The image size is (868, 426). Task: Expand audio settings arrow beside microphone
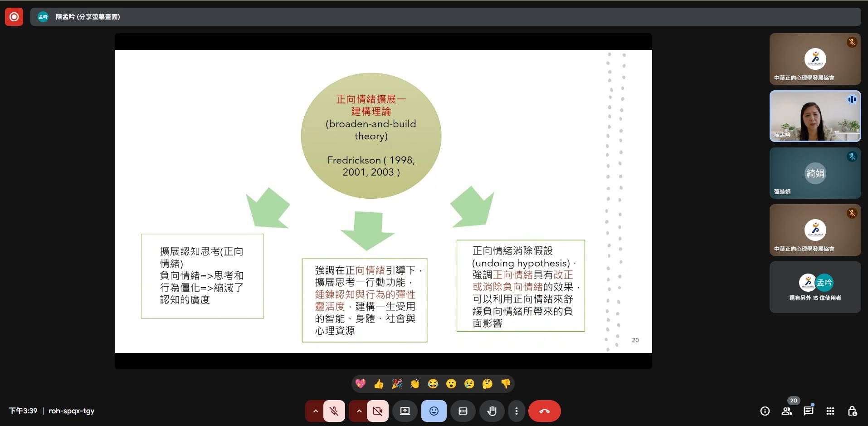(x=315, y=411)
